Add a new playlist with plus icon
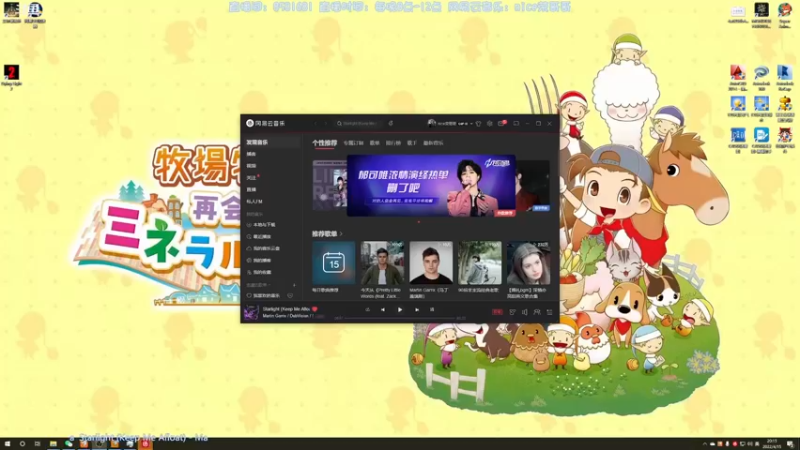The width and height of the screenshot is (800, 450). 294,285
